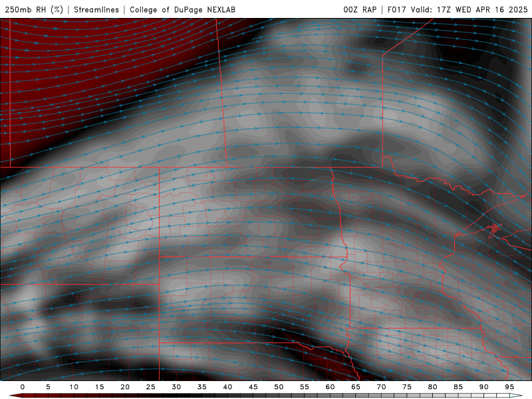532x399 pixels.
Task: Click the color scale label "90"
Action: click(483, 387)
